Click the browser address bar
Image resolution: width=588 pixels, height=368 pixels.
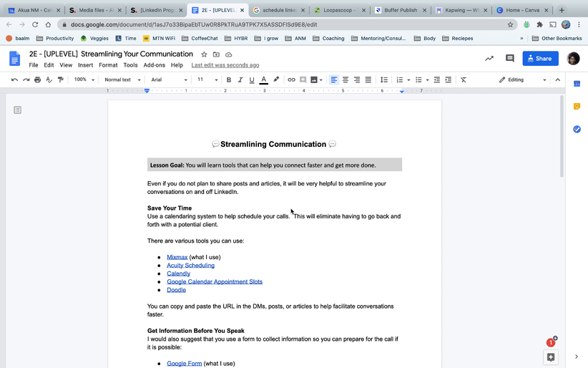287,24
